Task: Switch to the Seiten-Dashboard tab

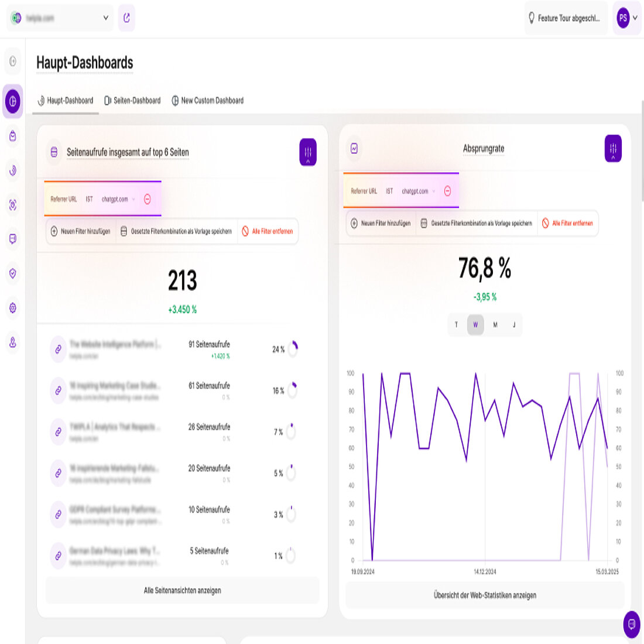Action: click(133, 100)
